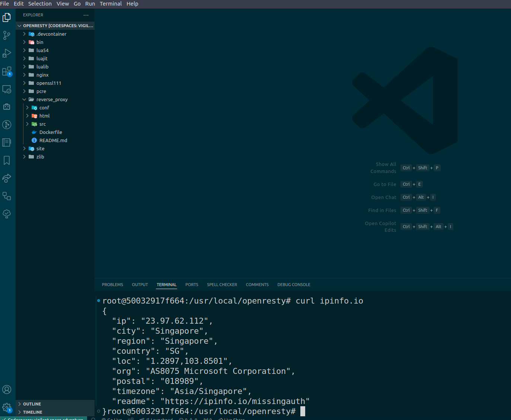
Task: Open the Terminal menu
Action: pos(111,4)
